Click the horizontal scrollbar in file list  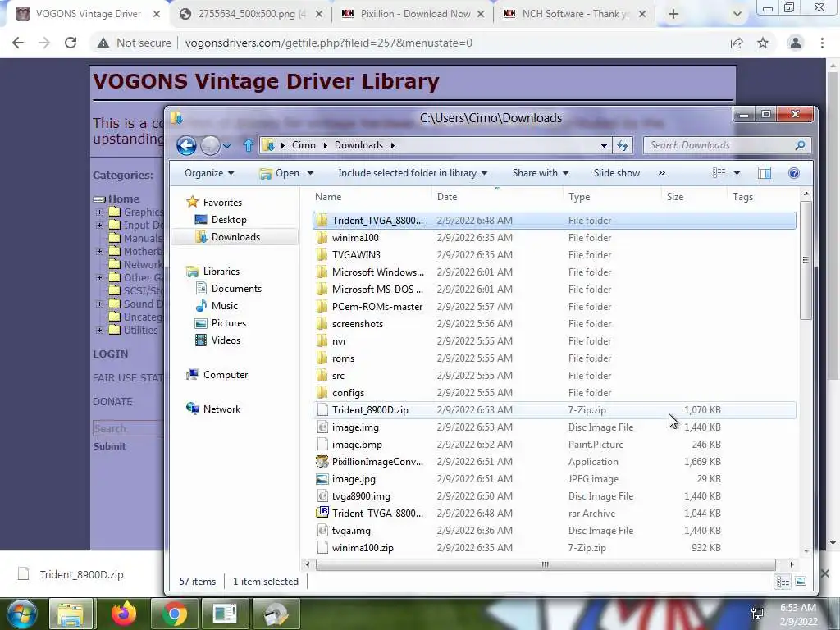coord(546,564)
